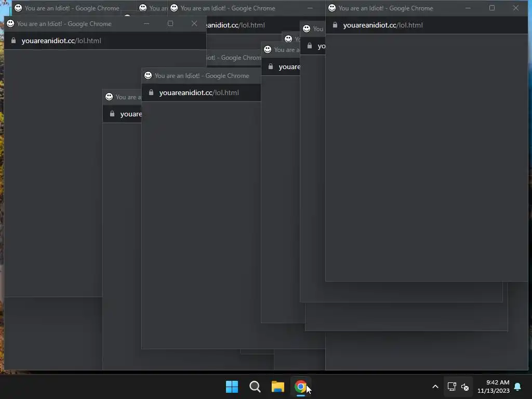The height and width of the screenshot is (399, 532).
Task: Click the partial 'anidiot.cc/lol.html' URL in top center window
Action: [x=235, y=25]
